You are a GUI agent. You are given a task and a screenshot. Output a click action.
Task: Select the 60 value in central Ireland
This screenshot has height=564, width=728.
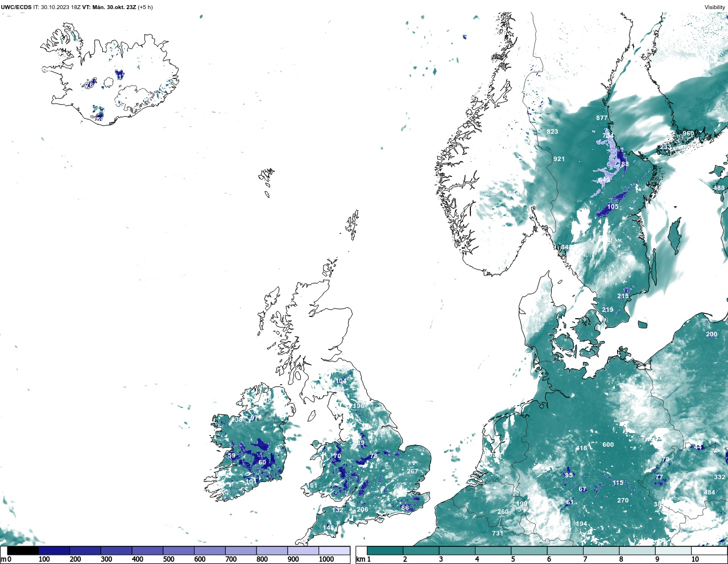click(262, 463)
